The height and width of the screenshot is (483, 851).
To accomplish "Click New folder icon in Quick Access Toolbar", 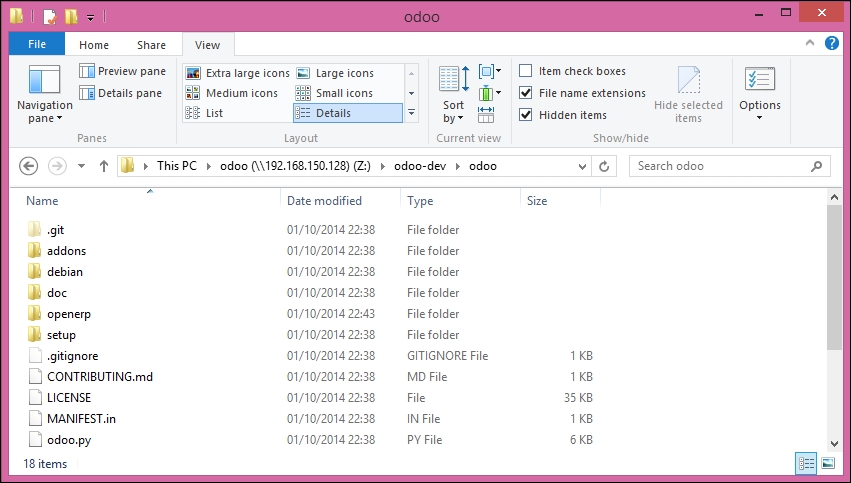I will coord(72,16).
